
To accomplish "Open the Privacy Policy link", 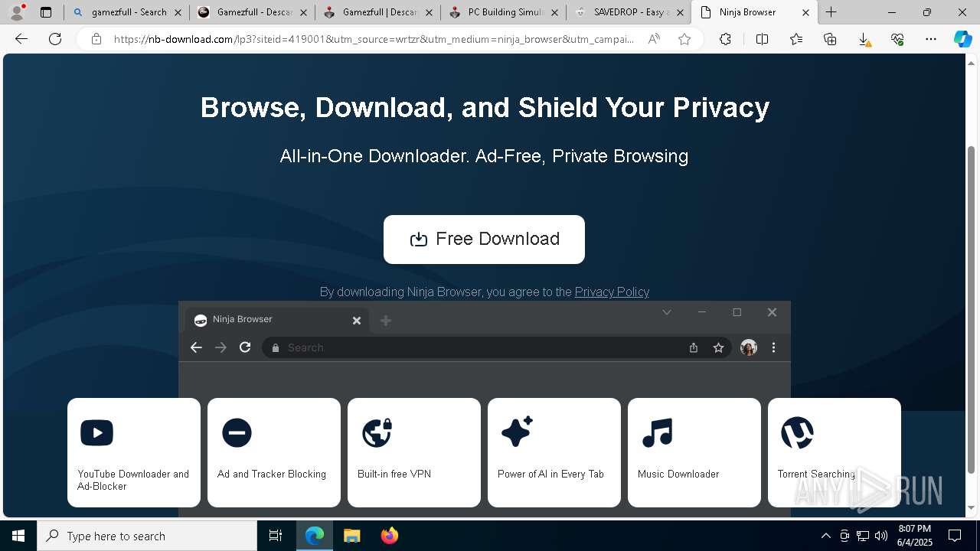I will point(612,292).
